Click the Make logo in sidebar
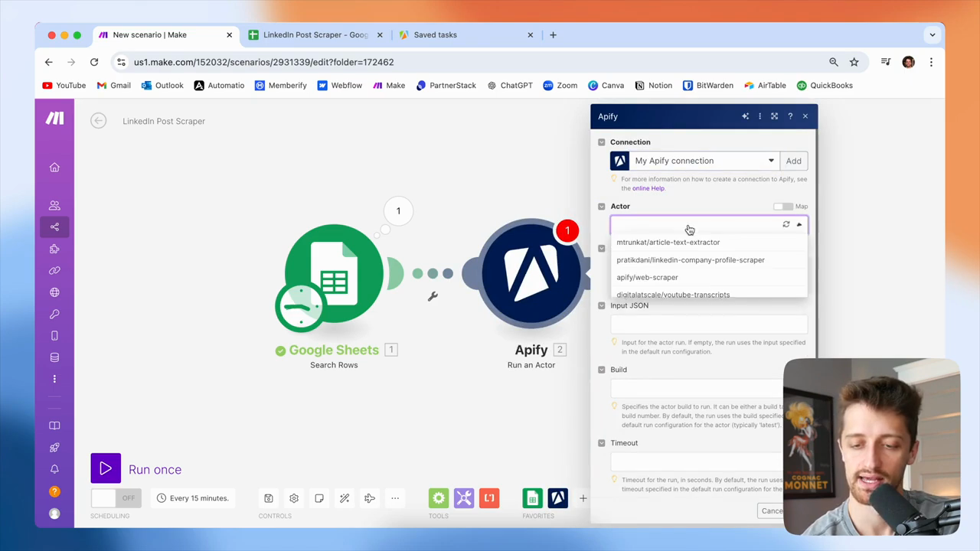Screen dimensions: 980x551 tap(54, 118)
